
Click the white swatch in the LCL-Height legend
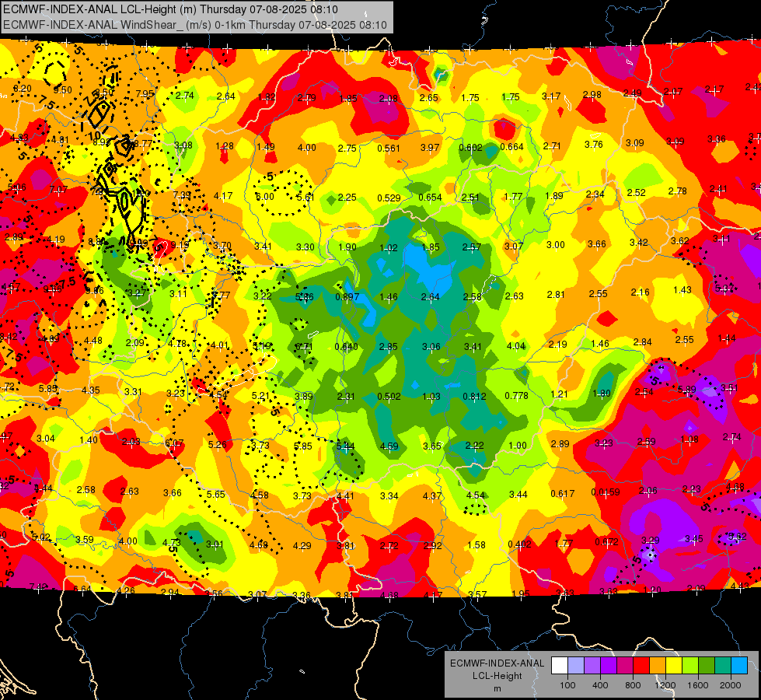pyautogui.click(x=560, y=666)
